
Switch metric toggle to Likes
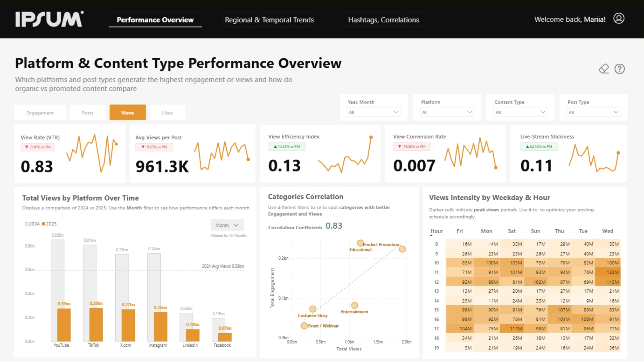click(167, 113)
